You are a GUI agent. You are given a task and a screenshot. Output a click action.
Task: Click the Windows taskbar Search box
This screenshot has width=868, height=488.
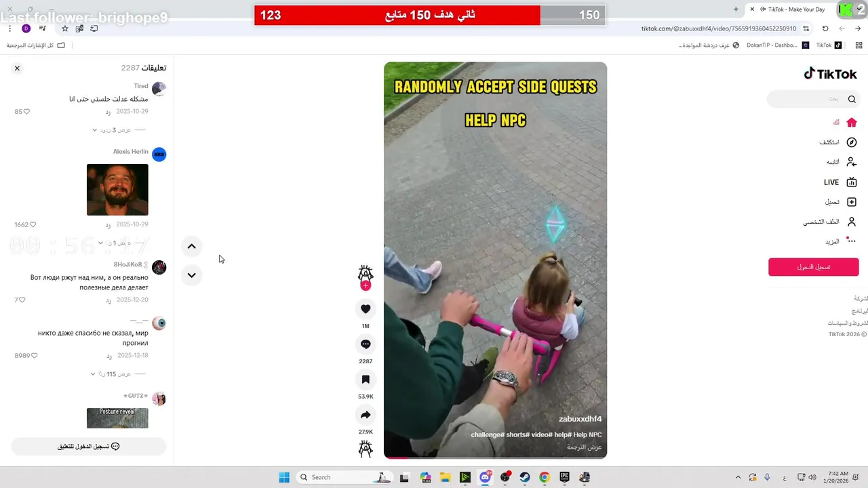click(345, 477)
